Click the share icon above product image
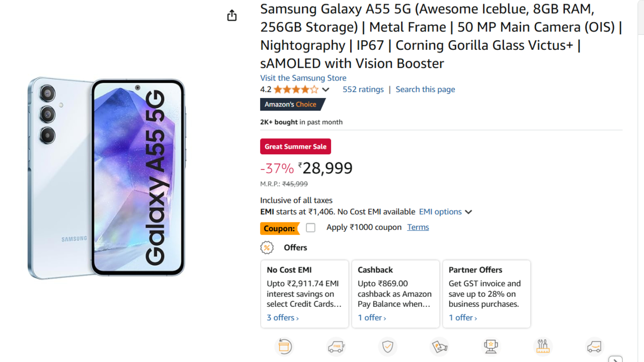Image resolution: width=644 pixels, height=362 pixels. (231, 16)
